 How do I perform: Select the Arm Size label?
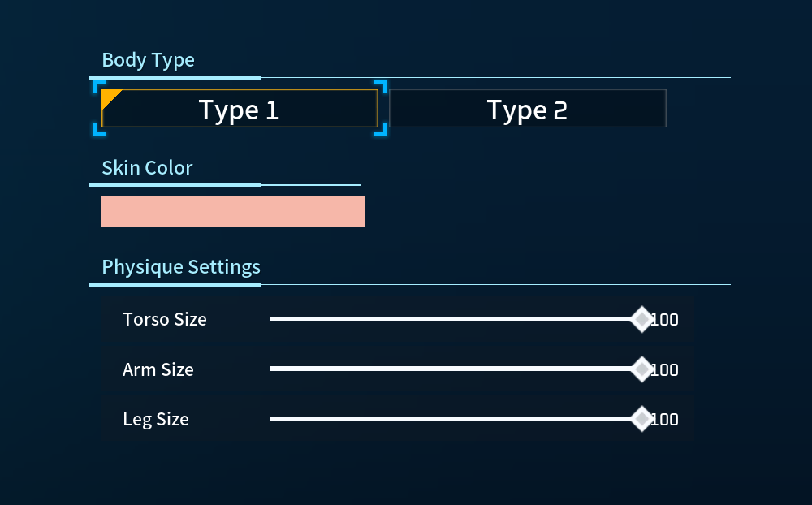[158, 369]
